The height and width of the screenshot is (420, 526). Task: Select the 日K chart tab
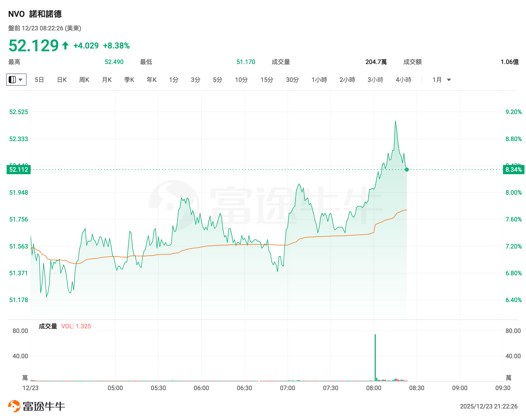(x=62, y=80)
